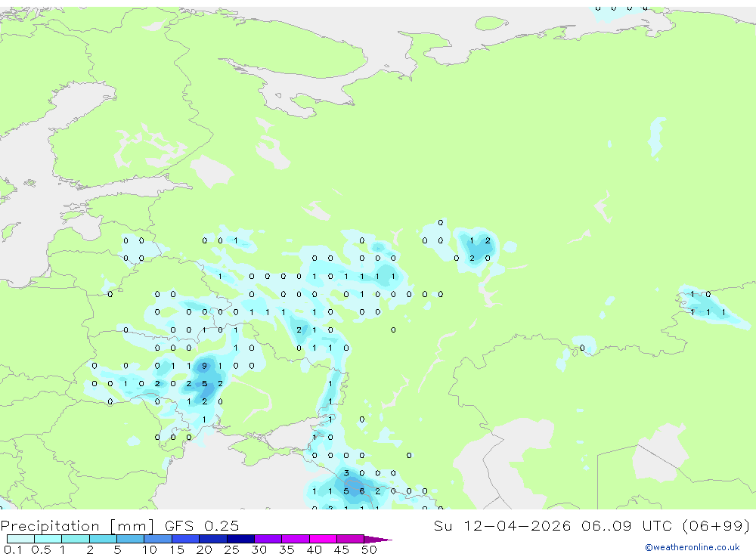756x554 pixels.
Task: Click the 0.5–1 mm legend color box
Action: coord(48,539)
